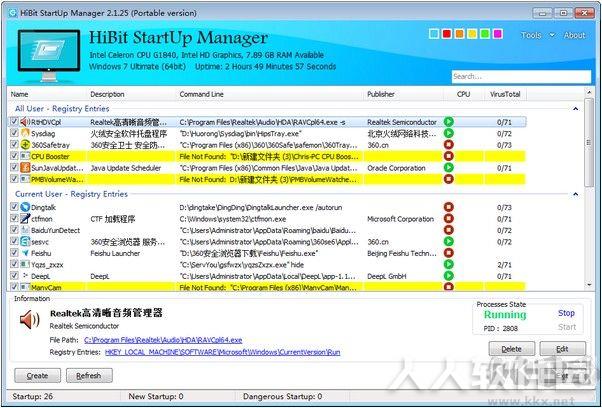Viewport: 602px width, 408px height.
Task: Click the Sysdiag row icon
Action: point(25,133)
